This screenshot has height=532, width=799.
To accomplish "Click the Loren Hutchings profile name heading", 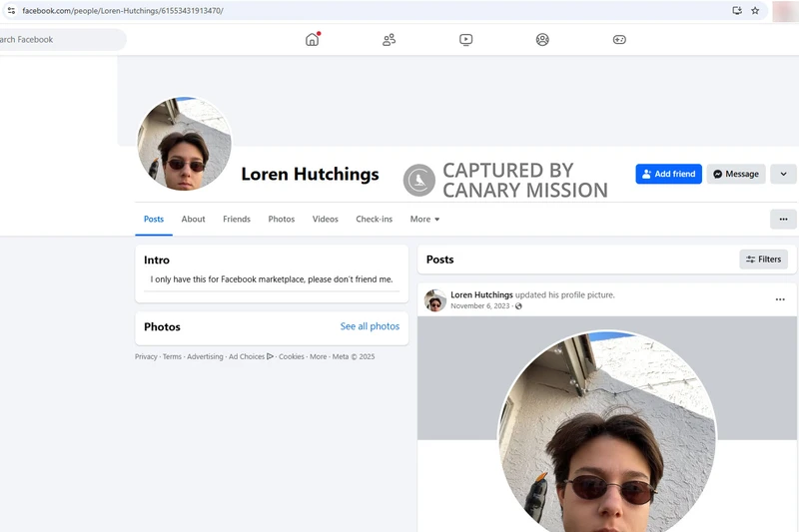I will (310, 174).
